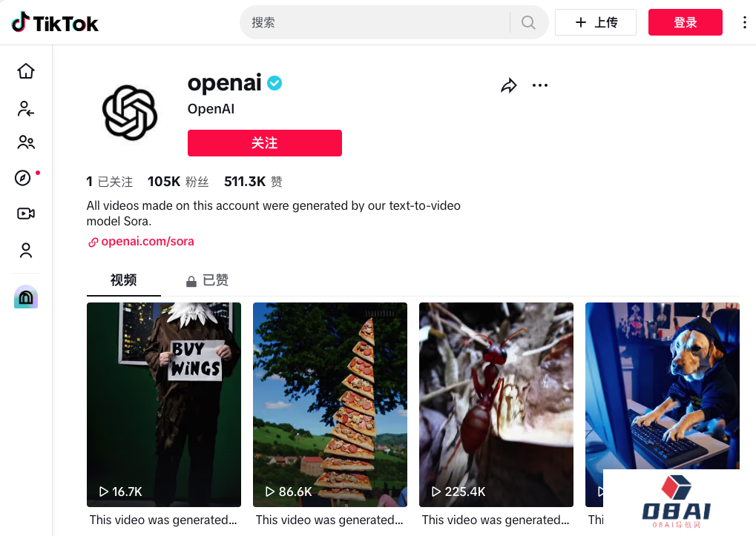Image resolution: width=756 pixels, height=536 pixels.
Task: Click the red 关注 follow button
Action: (265, 143)
